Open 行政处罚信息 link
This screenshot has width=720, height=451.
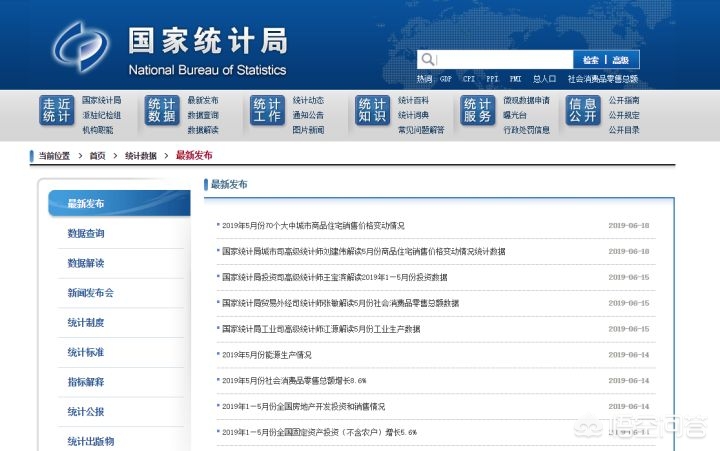526,130
